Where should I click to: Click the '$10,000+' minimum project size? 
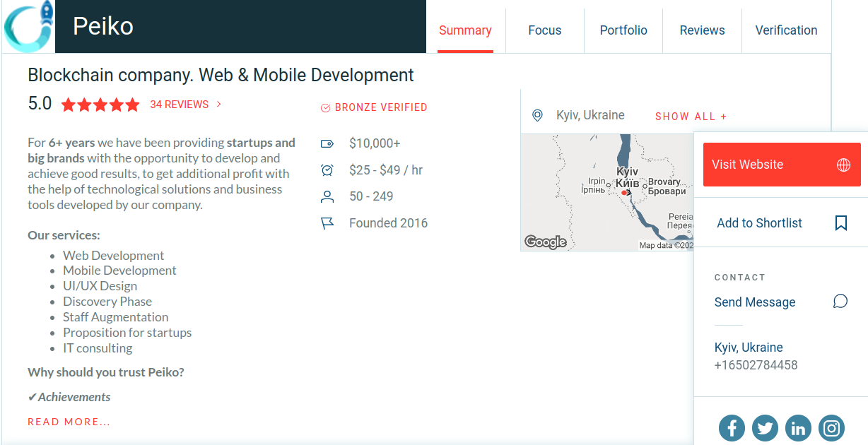point(375,143)
